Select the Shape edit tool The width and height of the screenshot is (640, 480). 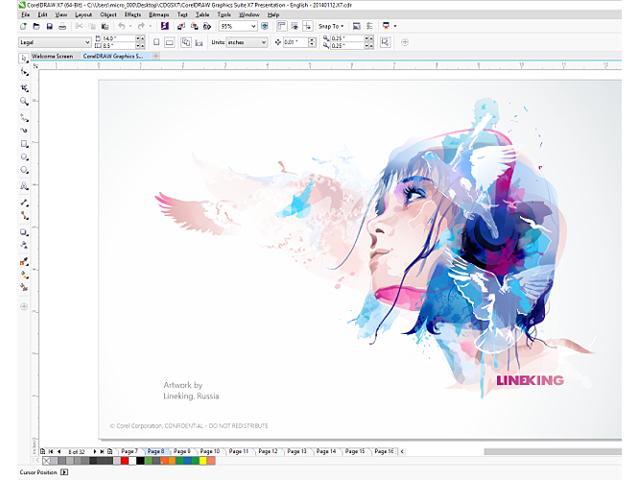[x=24, y=73]
